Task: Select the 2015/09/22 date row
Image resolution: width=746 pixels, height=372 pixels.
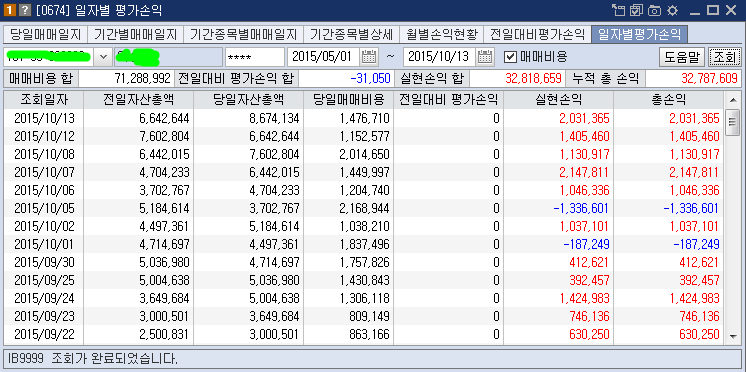Action: click(364, 334)
